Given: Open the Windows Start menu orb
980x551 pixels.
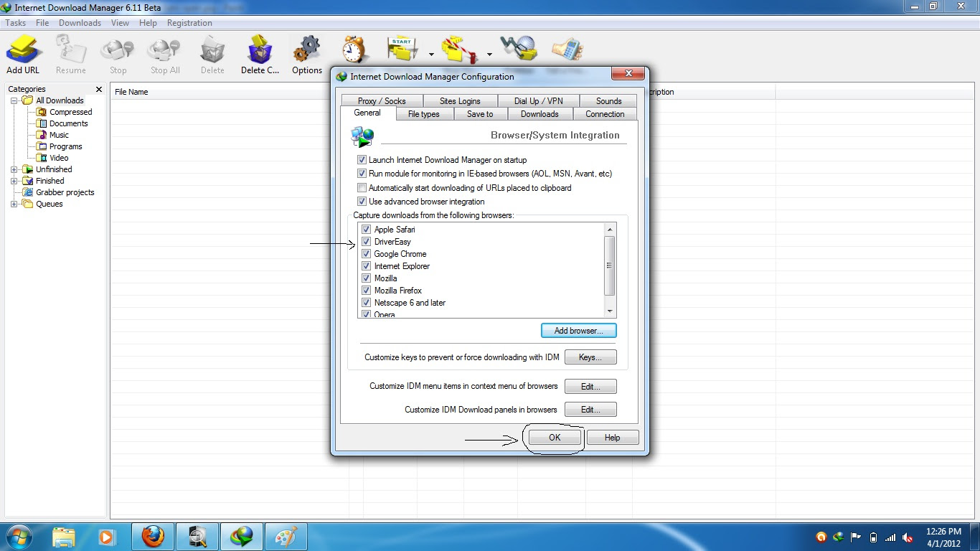Looking at the screenshot, I should 19,537.
